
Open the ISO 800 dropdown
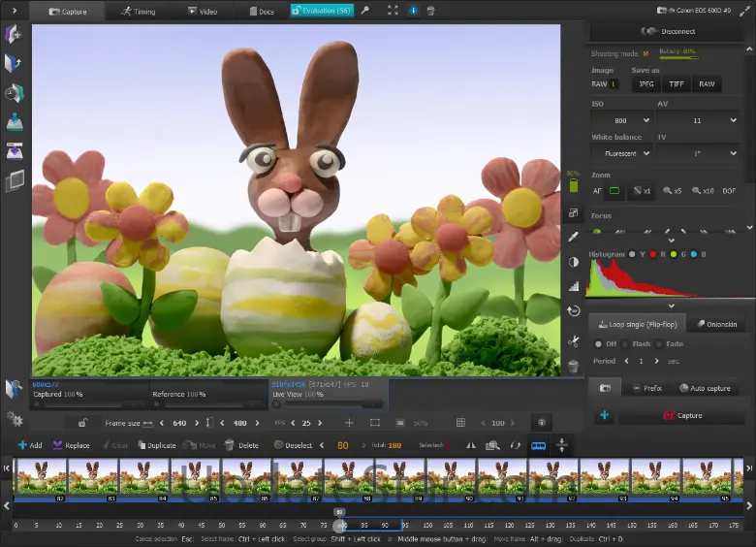620,120
